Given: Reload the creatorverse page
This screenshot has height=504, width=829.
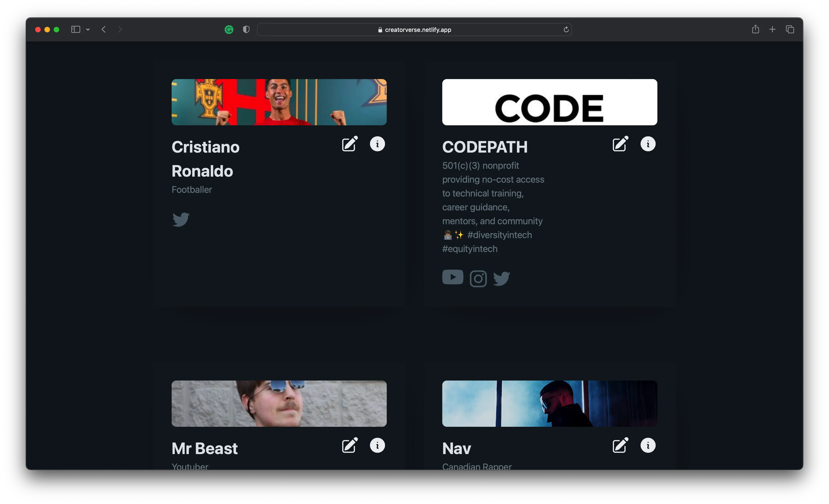Looking at the screenshot, I should (x=566, y=30).
